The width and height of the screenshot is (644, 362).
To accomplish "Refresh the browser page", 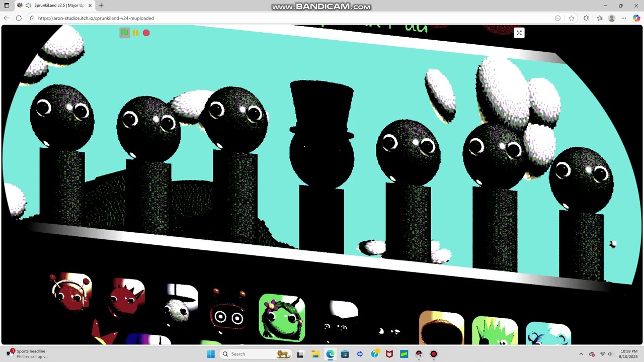I will (19, 18).
